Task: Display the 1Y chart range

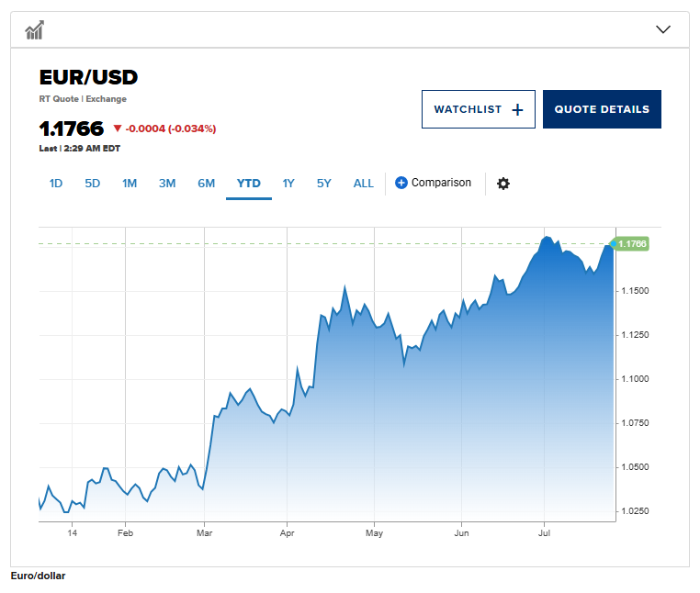Action: (288, 183)
